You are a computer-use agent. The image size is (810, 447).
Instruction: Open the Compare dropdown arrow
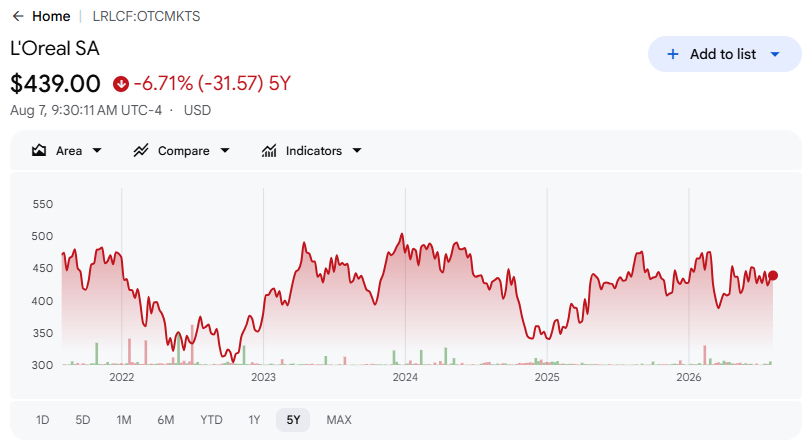tap(225, 151)
